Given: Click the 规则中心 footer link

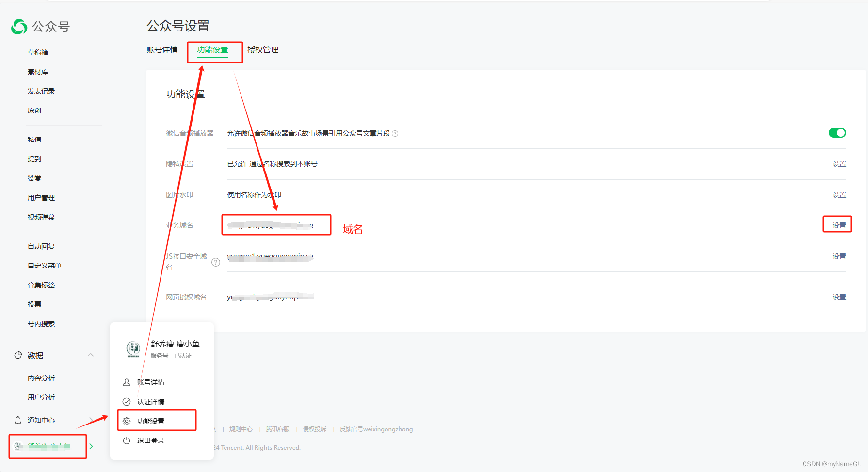Looking at the screenshot, I should point(241,429).
